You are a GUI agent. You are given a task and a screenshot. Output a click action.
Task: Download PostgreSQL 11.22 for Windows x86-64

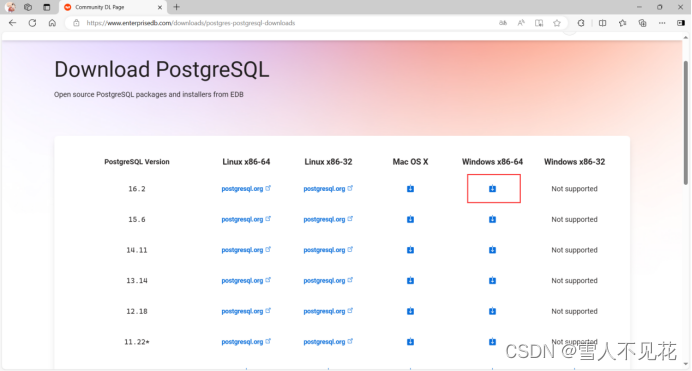(x=492, y=342)
